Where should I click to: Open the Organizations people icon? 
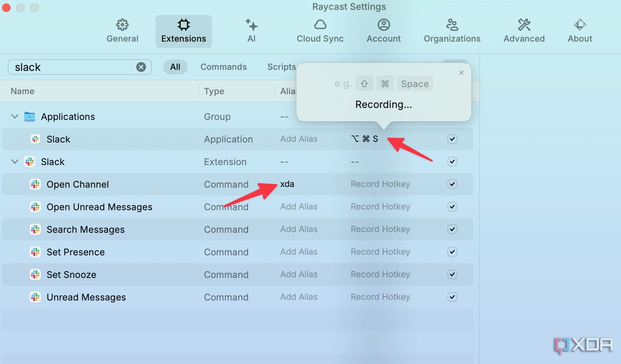coord(452,25)
